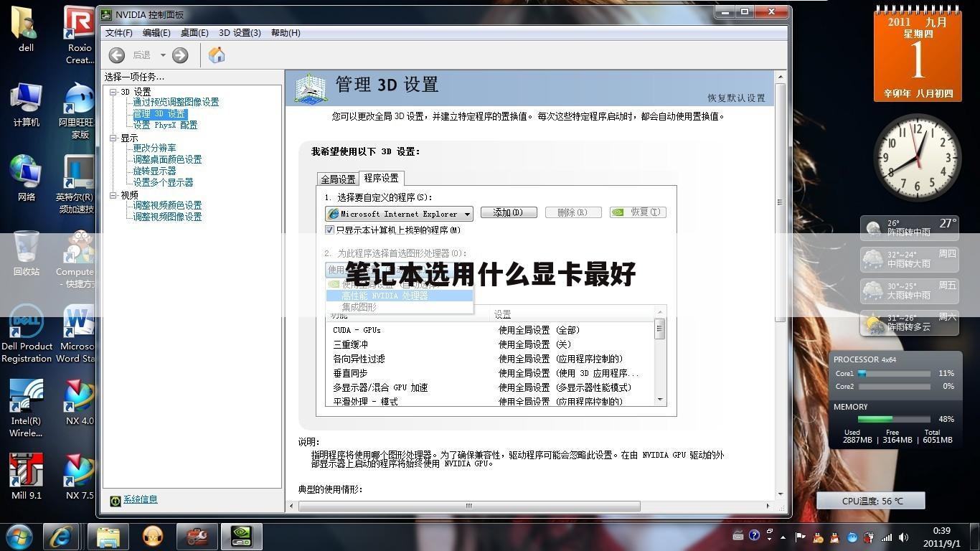The image size is (980, 551).
Task: Open the Action Center flag tray icon
Action: [800, 537]
